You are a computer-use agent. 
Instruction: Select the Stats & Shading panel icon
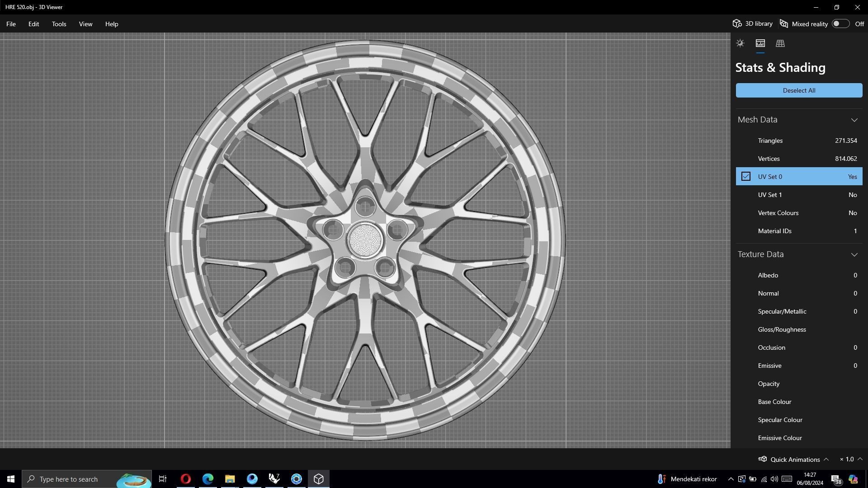760,43
